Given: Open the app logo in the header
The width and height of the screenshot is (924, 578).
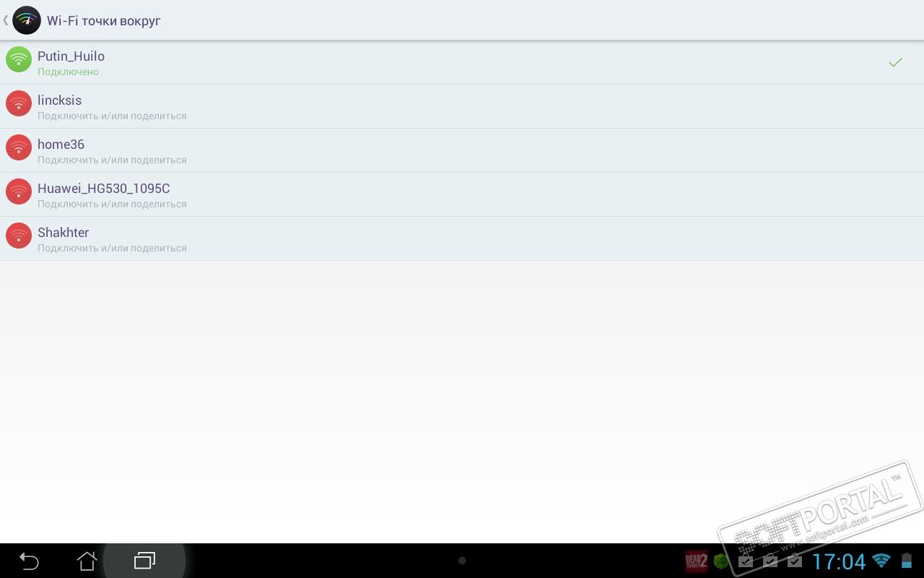Looking at the screenshot, I should [27, 20].
